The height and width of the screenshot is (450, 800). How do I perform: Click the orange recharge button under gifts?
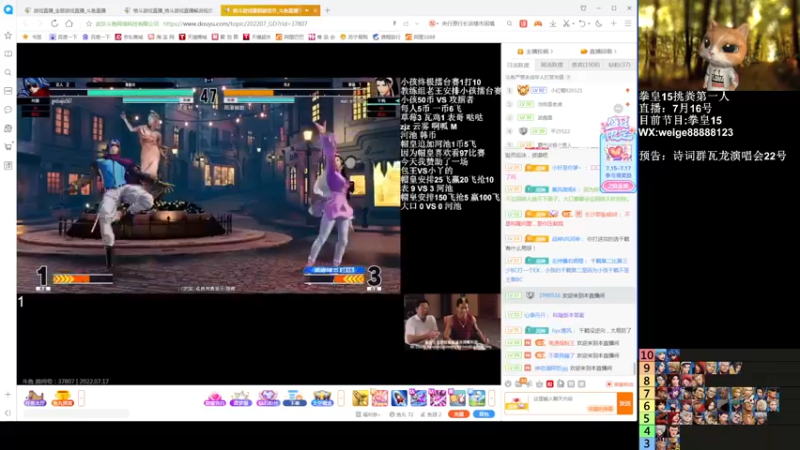[459, 414]
